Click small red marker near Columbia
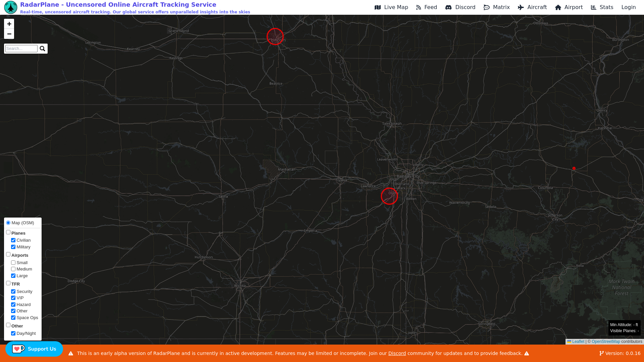 574,168
